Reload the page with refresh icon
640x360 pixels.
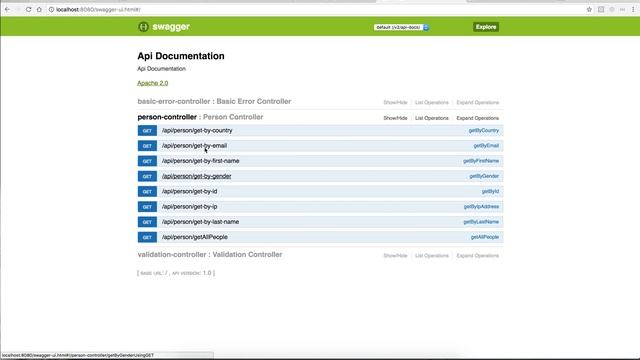pos(28,9)
